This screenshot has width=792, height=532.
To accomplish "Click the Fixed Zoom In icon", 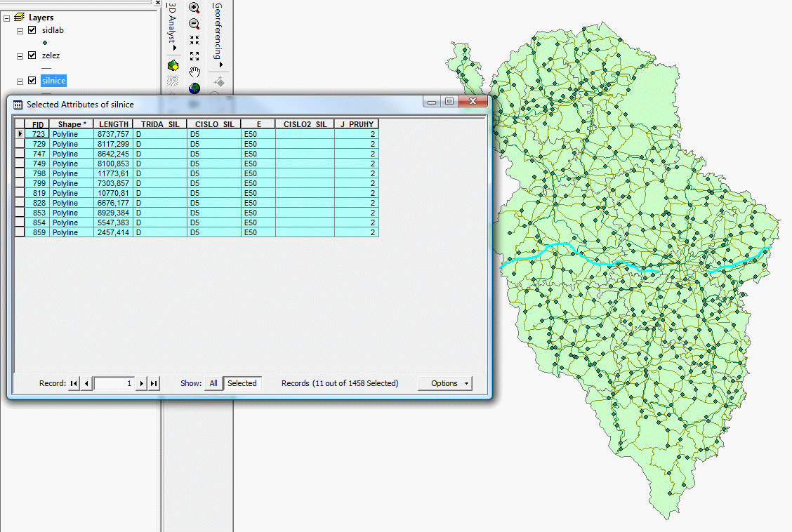I will [194, 40].
